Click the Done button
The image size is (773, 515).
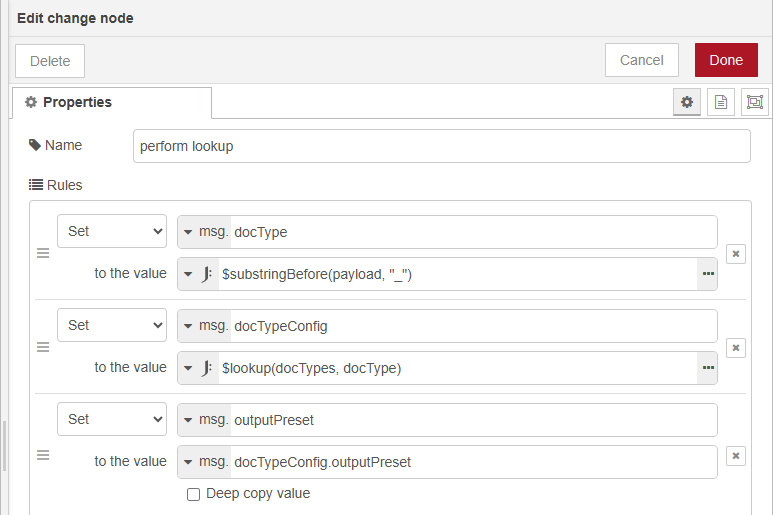click(726, 60)
